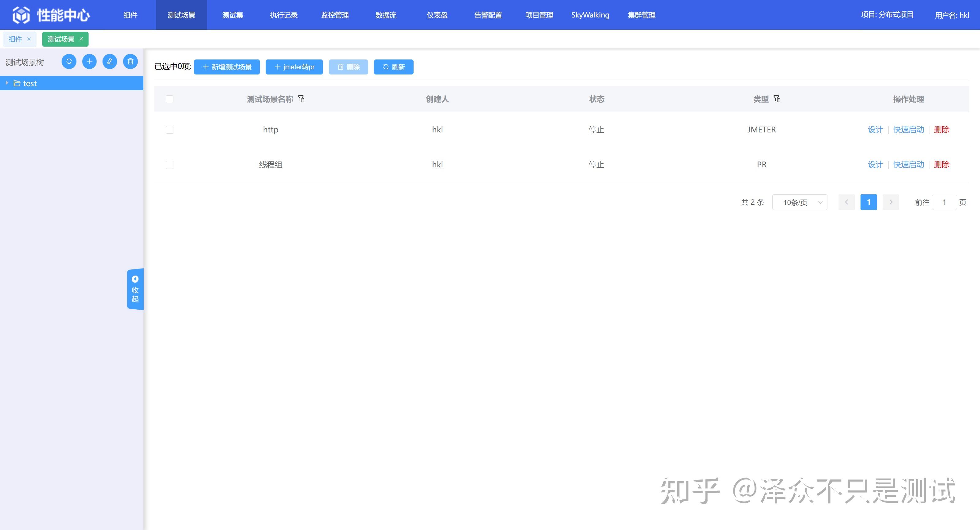Open the 执行记录 menu item

283,15
